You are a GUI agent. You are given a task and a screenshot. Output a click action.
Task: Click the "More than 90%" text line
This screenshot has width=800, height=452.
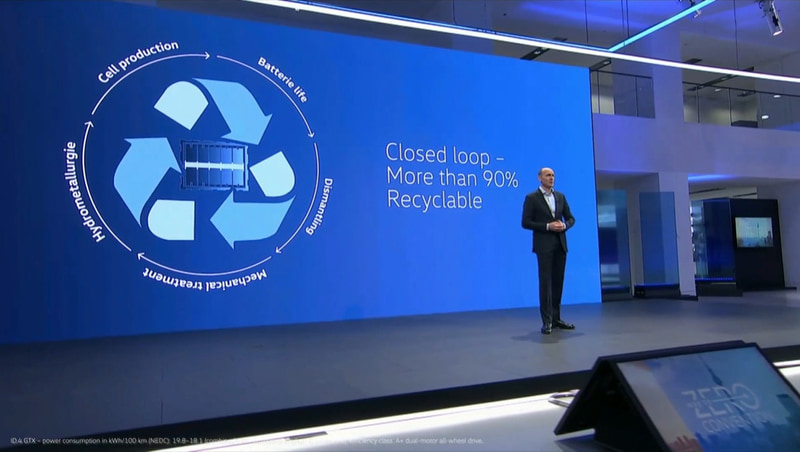tap(453, 177)
